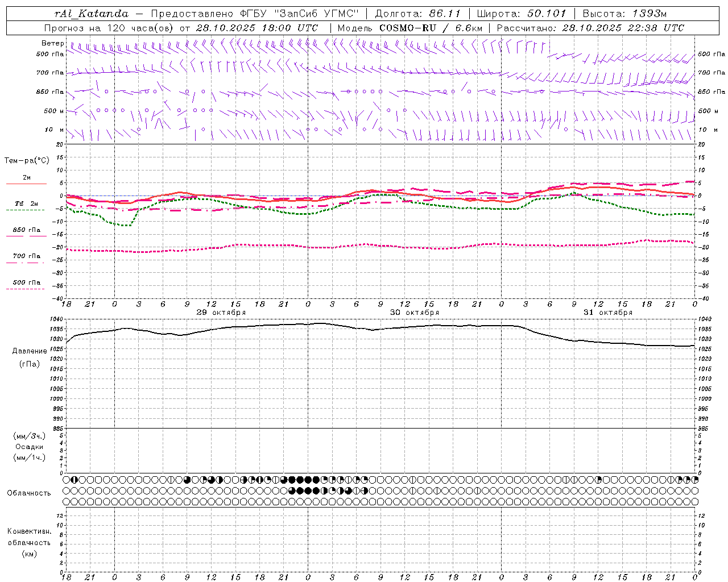Image resolution: width=728 pixels, height=582 pixels.
Task: Click the Давление pressure panel label
Action: click(x=30, y=351)
